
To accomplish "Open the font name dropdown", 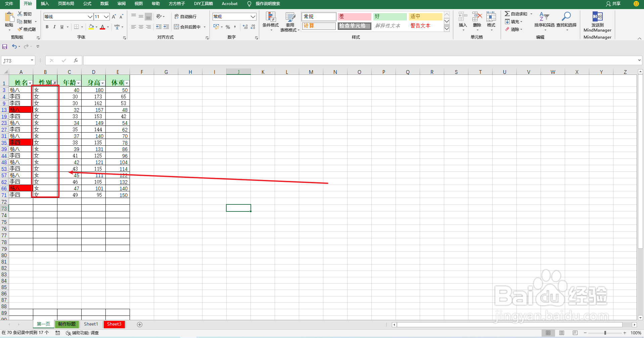I will pyautogui.click(x=90, y=16).
